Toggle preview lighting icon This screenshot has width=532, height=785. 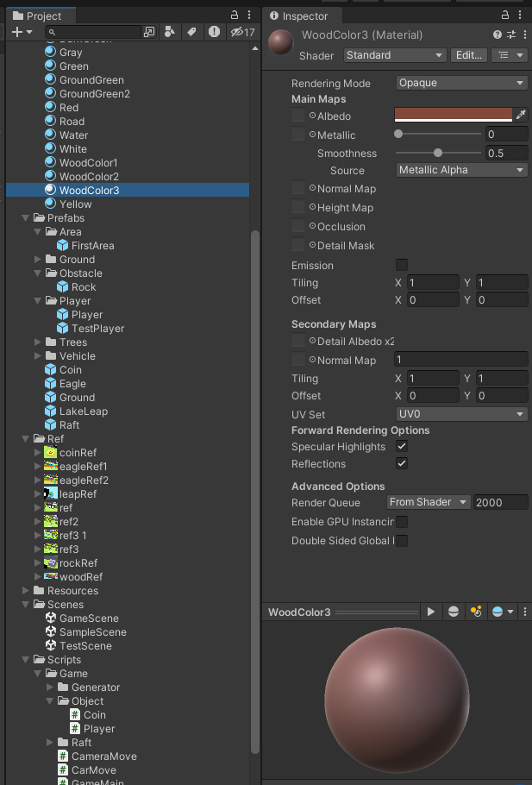coord(476,612)
